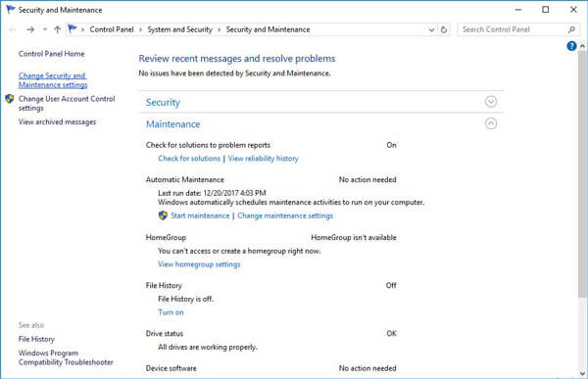Focus the Search Control Panel field
The height and width of the screenshot is (379, 588).
click(513, 29)
